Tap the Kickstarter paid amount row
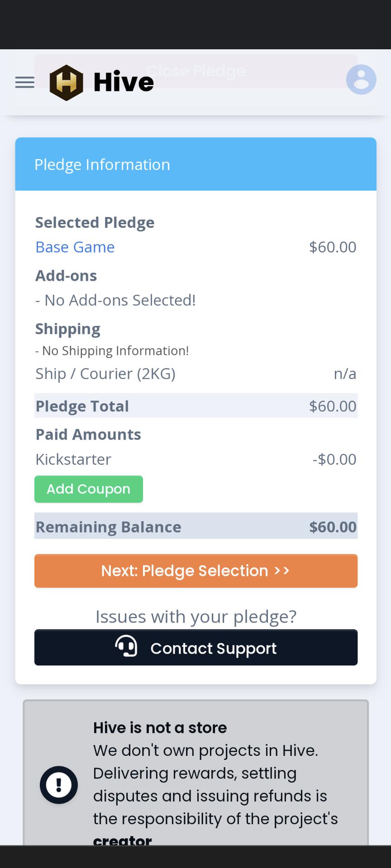Viewport: 391px width, 868px height. tap(196, 459)
